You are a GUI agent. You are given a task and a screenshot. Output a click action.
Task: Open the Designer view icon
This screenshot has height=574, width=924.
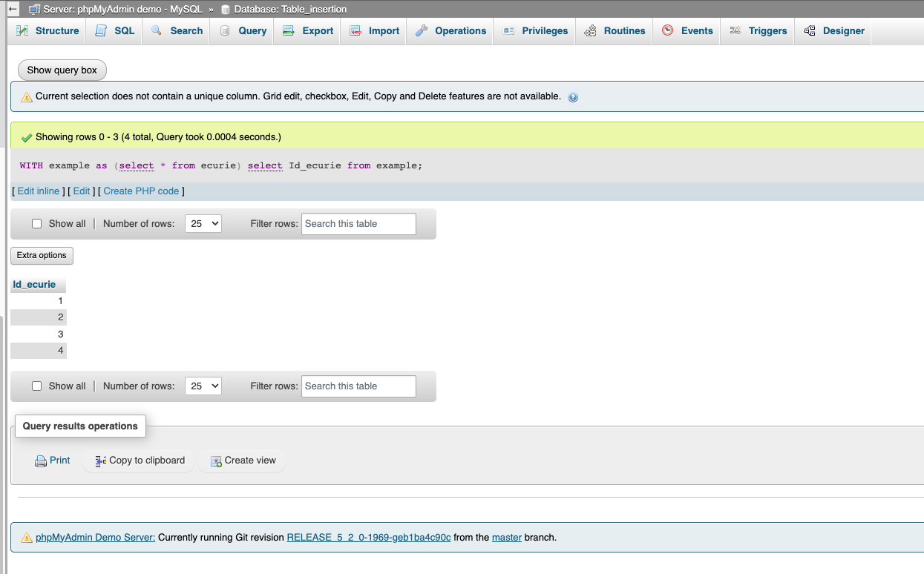809,30
